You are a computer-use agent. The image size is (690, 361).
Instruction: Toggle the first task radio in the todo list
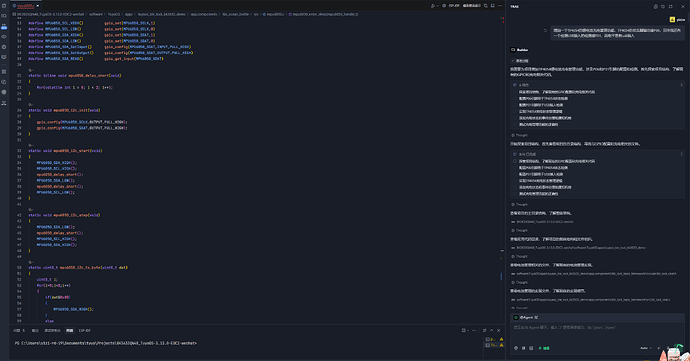(x=515, y=92)
